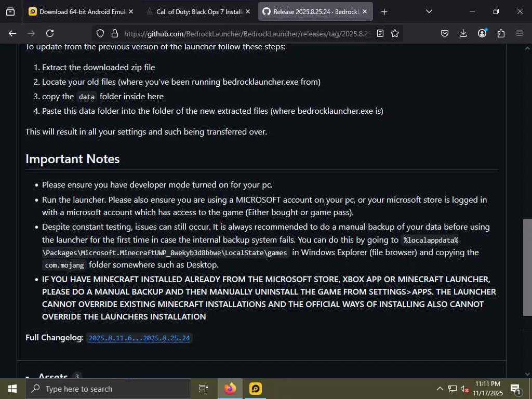View site security padlock details
This screenshot has width=532, height=399.
point(115,33)
